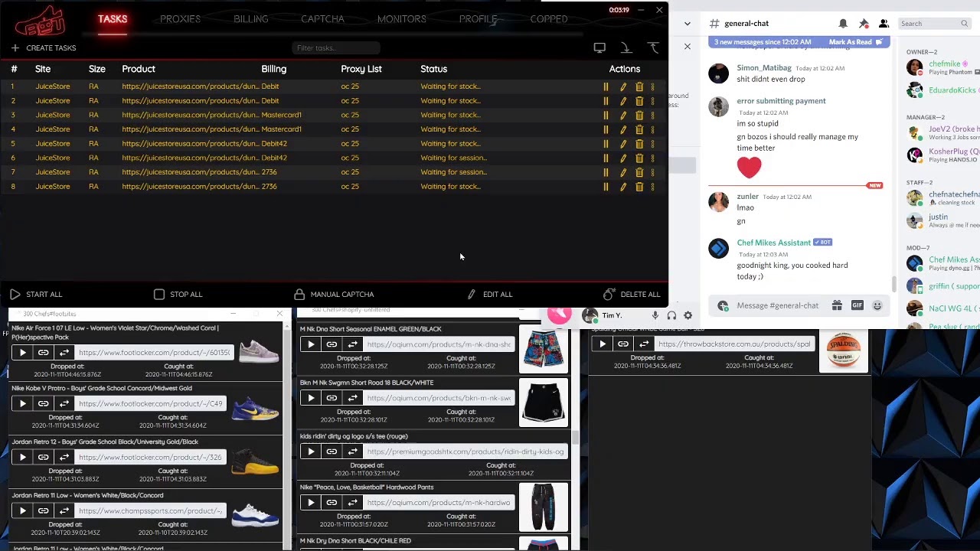Click the Message #general-chat input

click(x=779, y=305)
